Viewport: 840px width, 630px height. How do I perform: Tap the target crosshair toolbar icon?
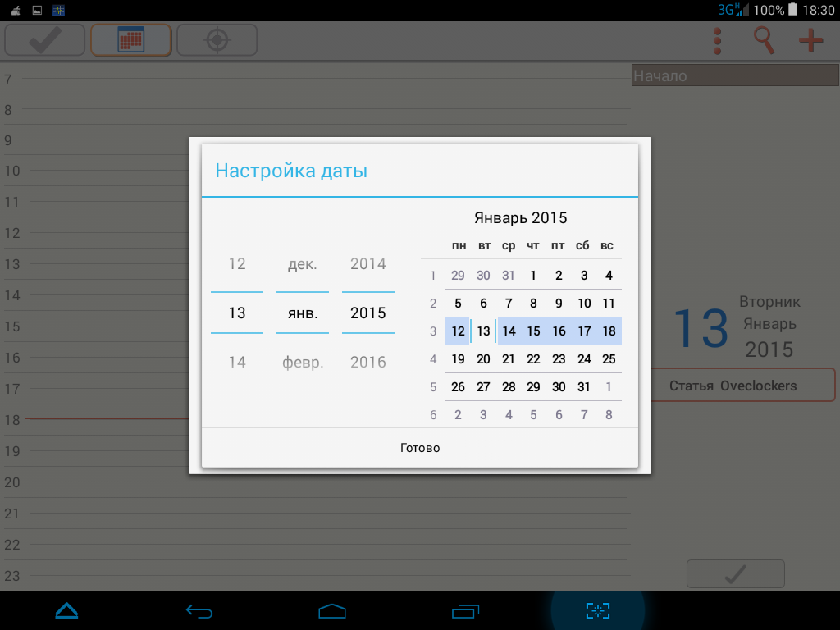pyautogui.click(x=217, y=39)
